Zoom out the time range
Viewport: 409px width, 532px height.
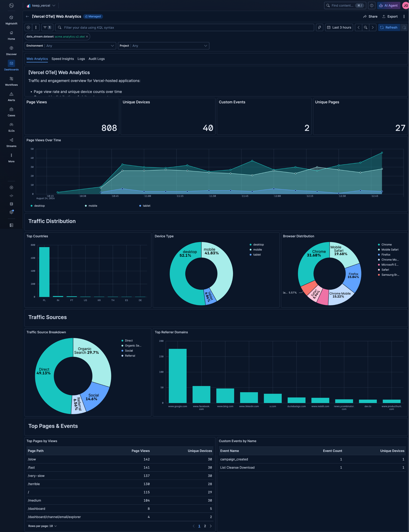pyautogui.click(x=365, y=27)
